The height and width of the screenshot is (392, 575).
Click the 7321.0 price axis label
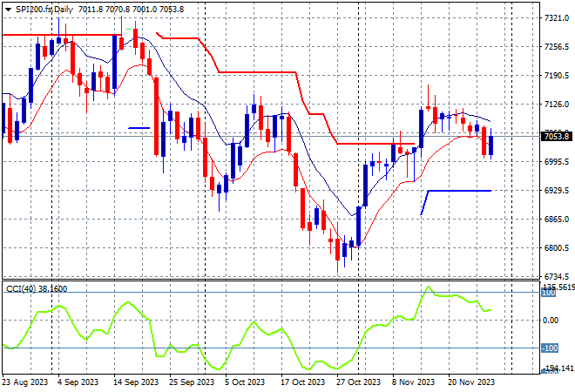557,18
